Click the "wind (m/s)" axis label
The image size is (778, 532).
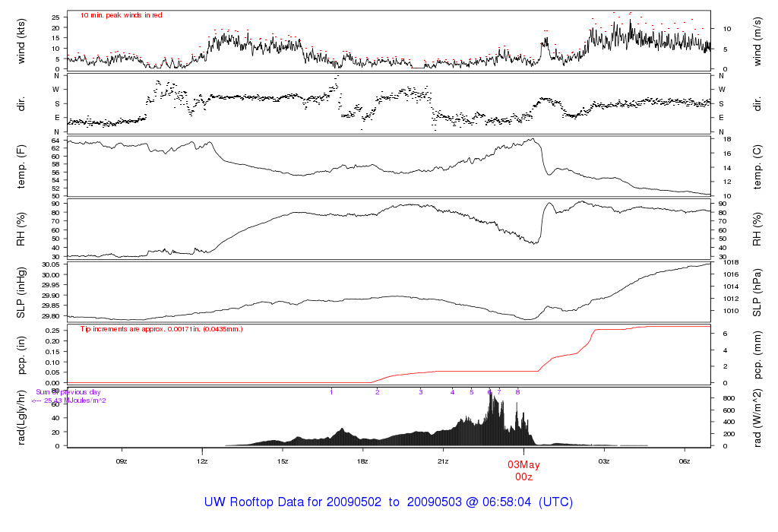pyautogui.click(x=757, y=41)
